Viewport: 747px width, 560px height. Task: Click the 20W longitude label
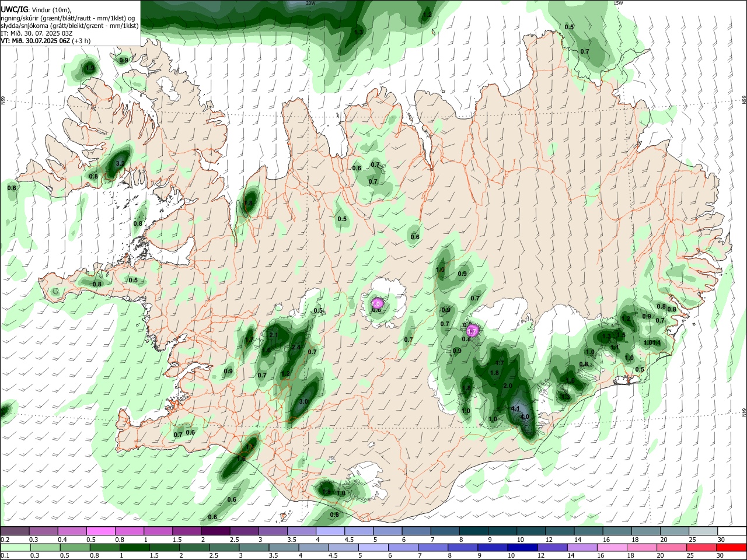(310, 3)
